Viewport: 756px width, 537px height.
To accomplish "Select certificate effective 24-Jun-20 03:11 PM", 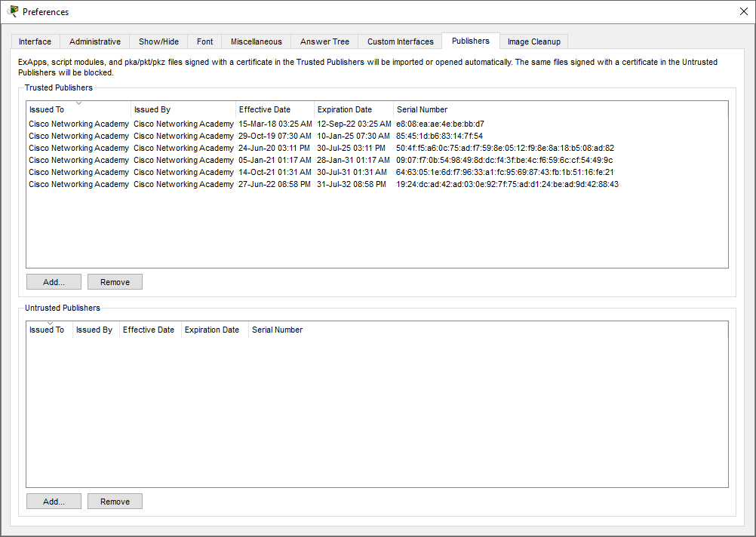I will click(x=274, y=148).
